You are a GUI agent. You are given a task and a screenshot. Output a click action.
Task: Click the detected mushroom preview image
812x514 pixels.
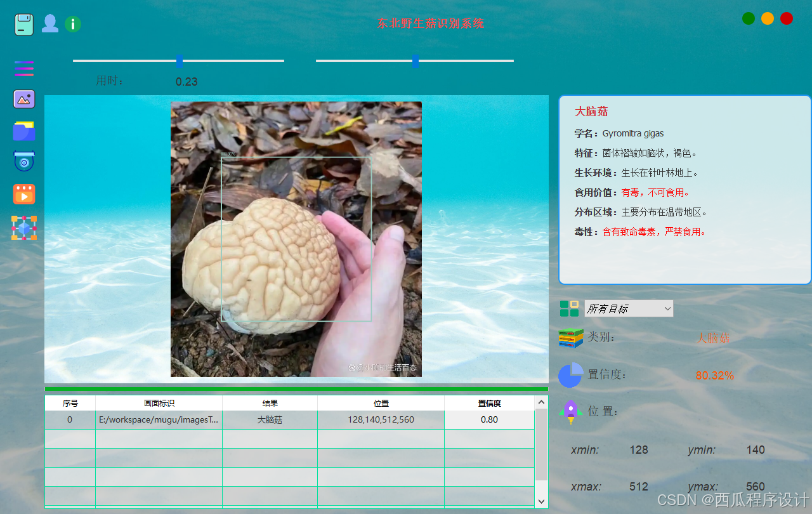click(x=296, y=239)
